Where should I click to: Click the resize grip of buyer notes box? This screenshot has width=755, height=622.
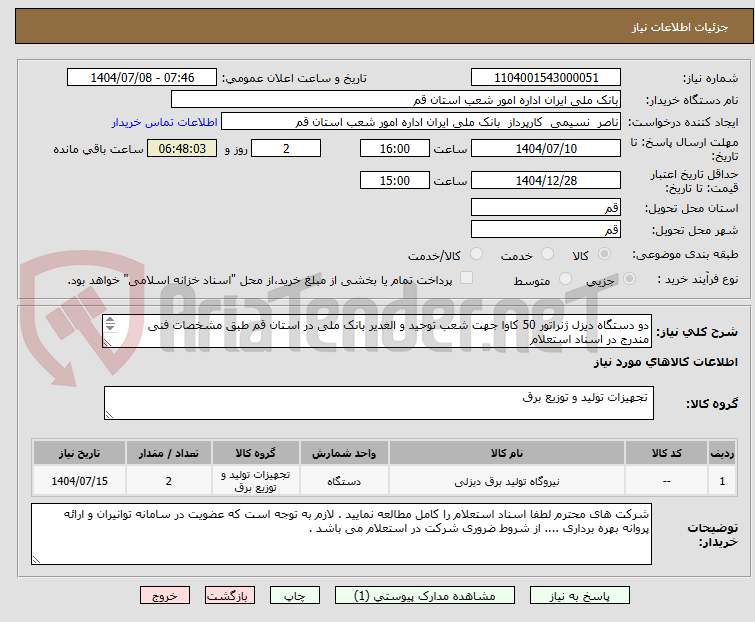point(36,559)
